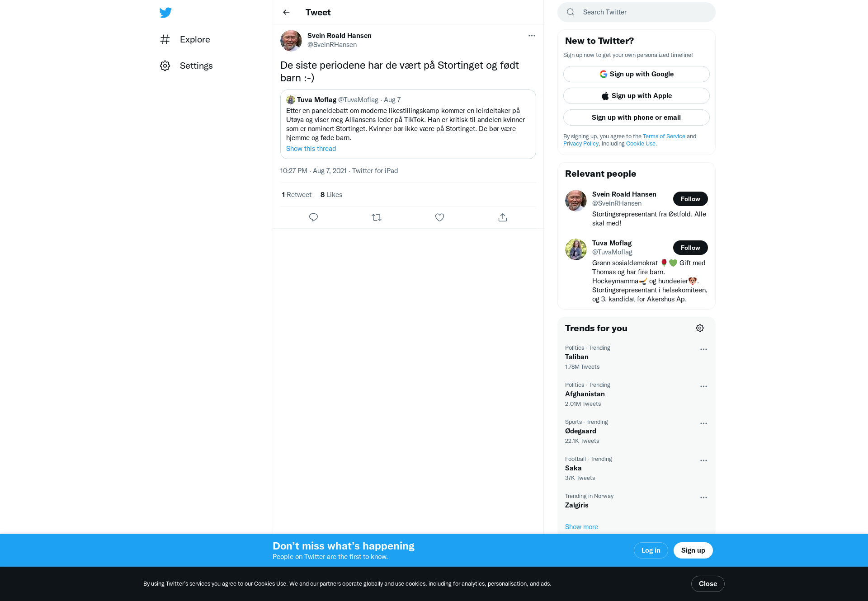The height and width of the screenshot is (601, 868).
Task: Close the cookie notice banner
Action: tap(708, 584)
